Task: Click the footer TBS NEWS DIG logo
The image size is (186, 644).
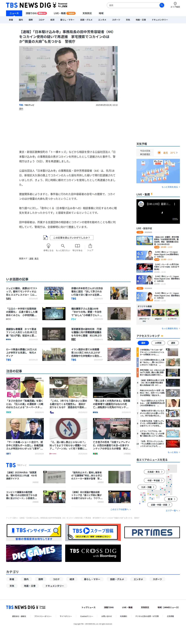Action: (26, 607)
